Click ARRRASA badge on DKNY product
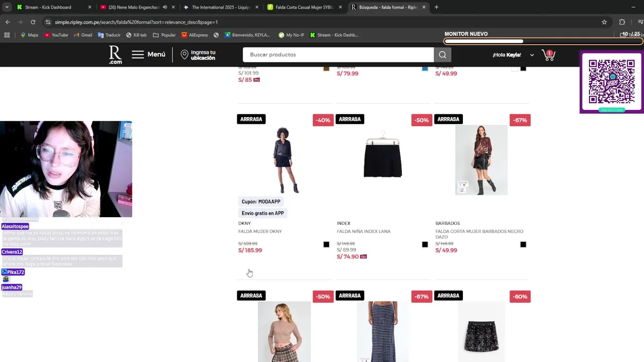 point(251,119)
